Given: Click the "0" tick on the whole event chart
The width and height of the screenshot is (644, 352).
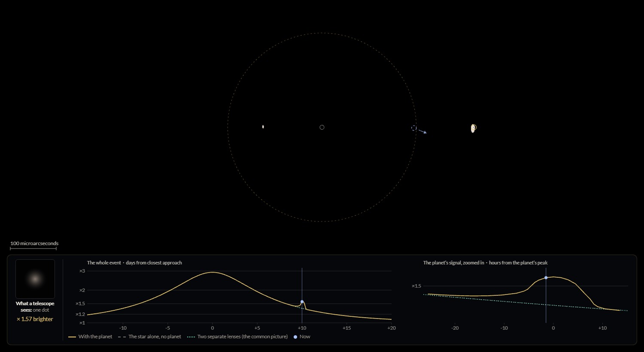Looking at the screenshot, I should pos(213,328).
